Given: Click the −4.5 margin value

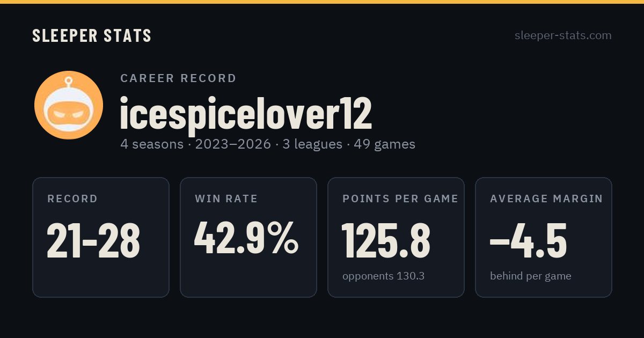Looking at the screenshot, I should [x=529, y=240].
